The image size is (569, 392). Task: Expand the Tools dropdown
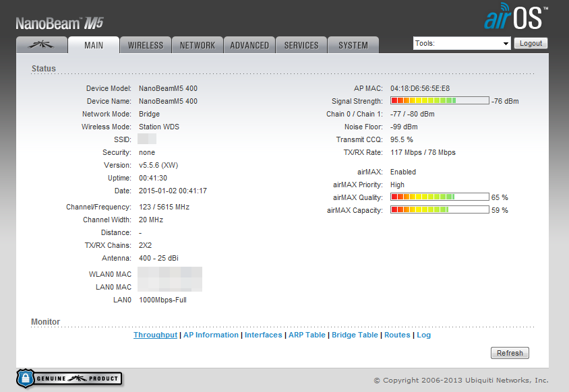coord(462,43)
